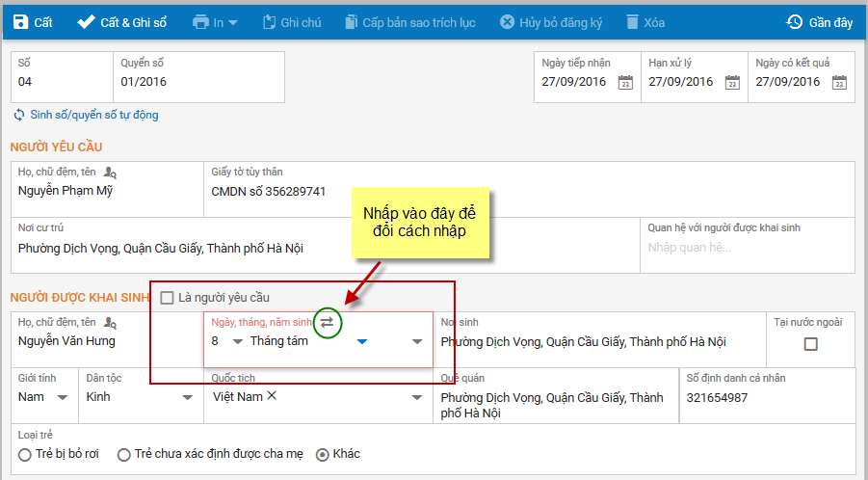This screenshot has width=868, height=480.
Task: Open calendar for Hạn xử lý
Action: click(732, 82)
